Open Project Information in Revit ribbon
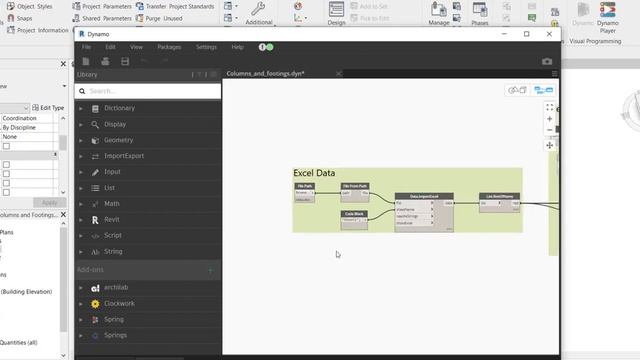The height and width of the screenshot is (360, 640). tap(38, 30)
